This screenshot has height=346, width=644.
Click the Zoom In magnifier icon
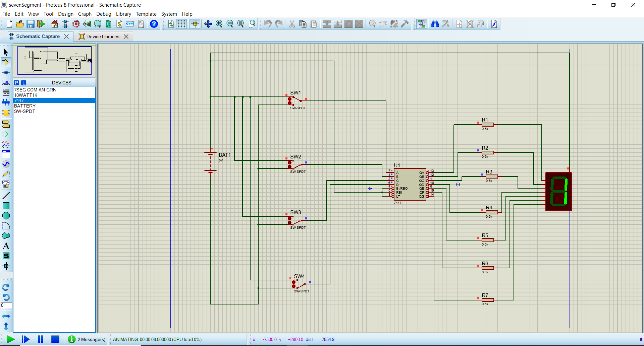coord(219,24)
